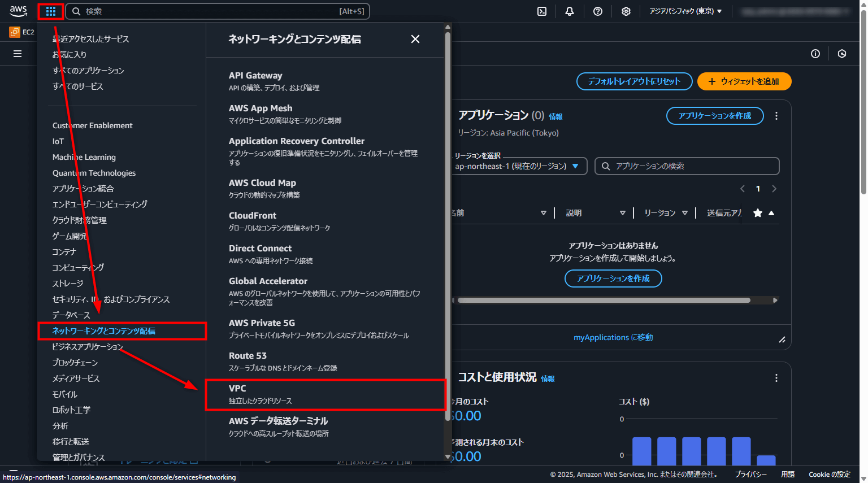868x483 pixels.
Task: Click the AWS logo home icon
Action: tap(19, 11)
